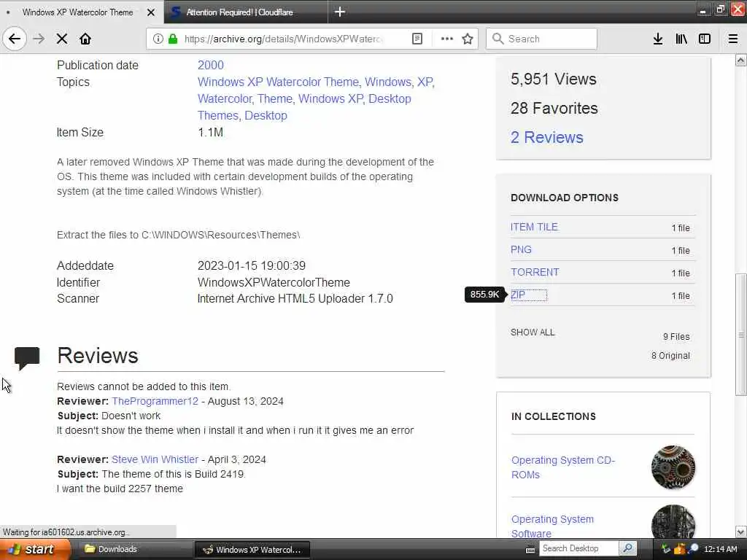Show site information icon in address bar
Image resolution: width=747 pixels, height=560 pixels.
(158, 39)
